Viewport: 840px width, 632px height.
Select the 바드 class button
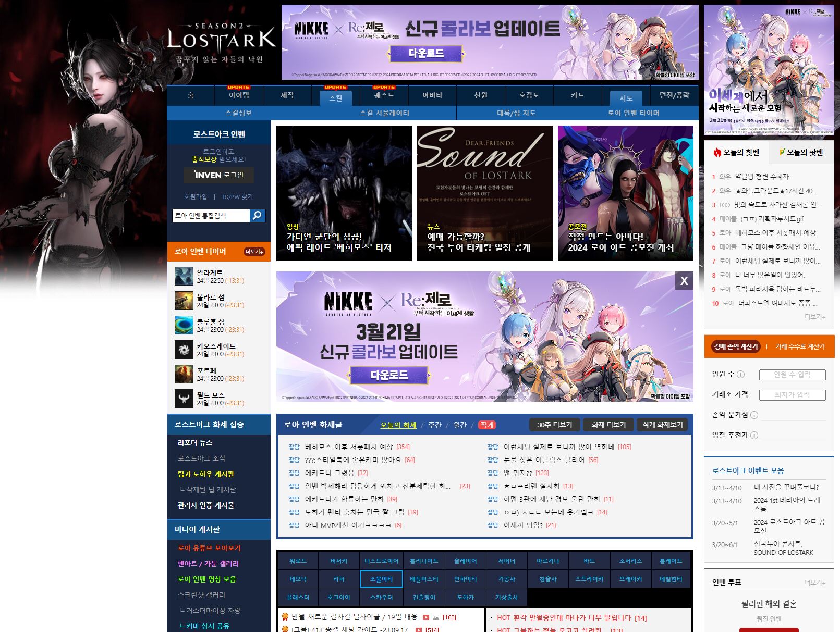tap(589, 561)
